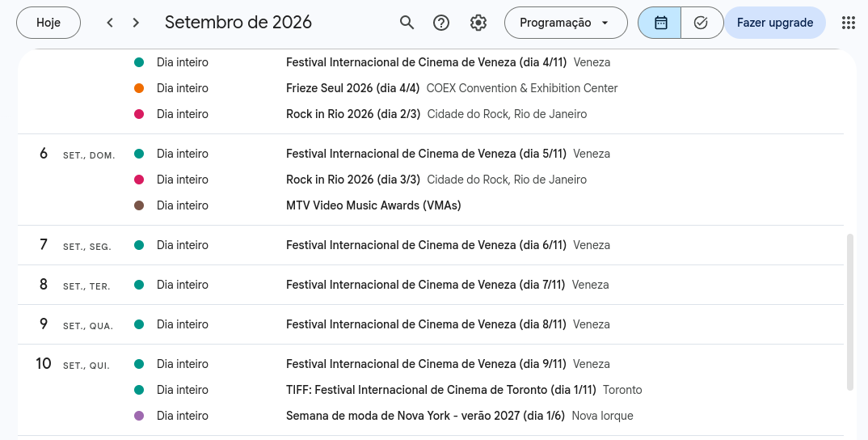Image resolution: width=868 pixels, height=440 pixels.
Task: Click orange dot of Frieze Seul event
Action: [x=139, y=88]
